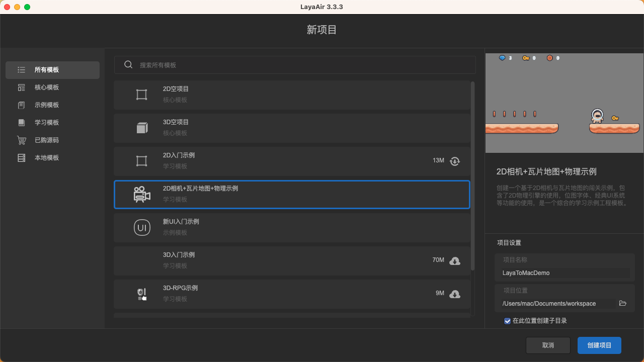Click the storage icon beside 本地模板
The width and height of the screenshot is (644, 362).
(x=21, y=158)
